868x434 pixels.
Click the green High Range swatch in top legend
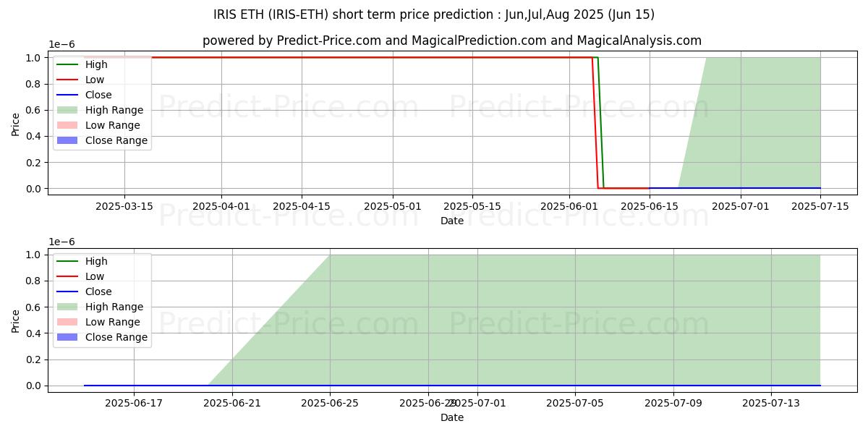(68, 110)
